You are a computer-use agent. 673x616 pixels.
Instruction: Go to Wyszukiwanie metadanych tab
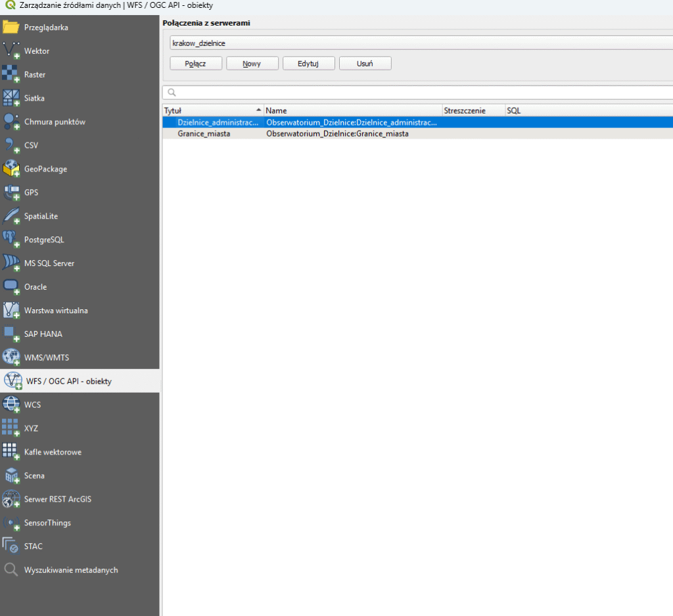[71, 570]
